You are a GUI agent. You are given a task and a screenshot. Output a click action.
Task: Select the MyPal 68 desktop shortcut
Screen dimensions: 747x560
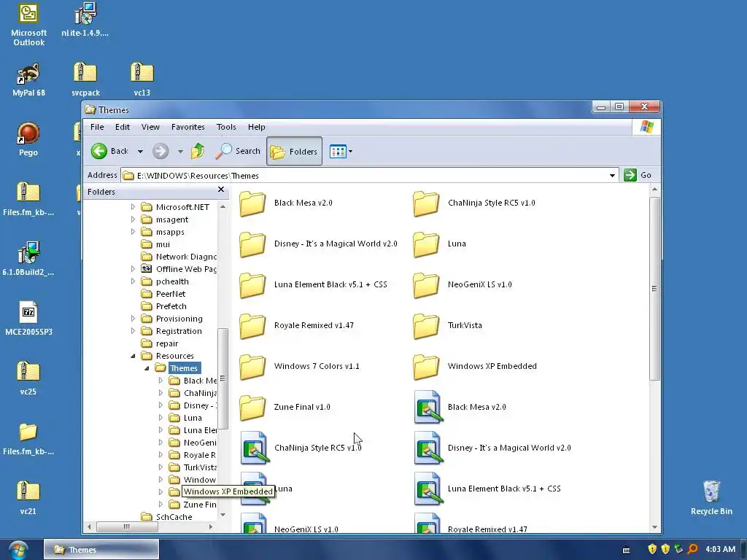(28, 80)
